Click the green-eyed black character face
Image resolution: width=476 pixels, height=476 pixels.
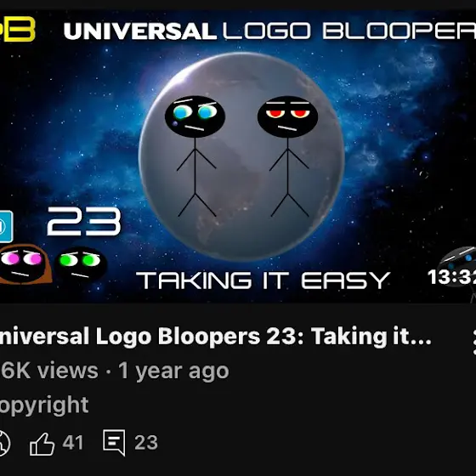pos(81,263)
